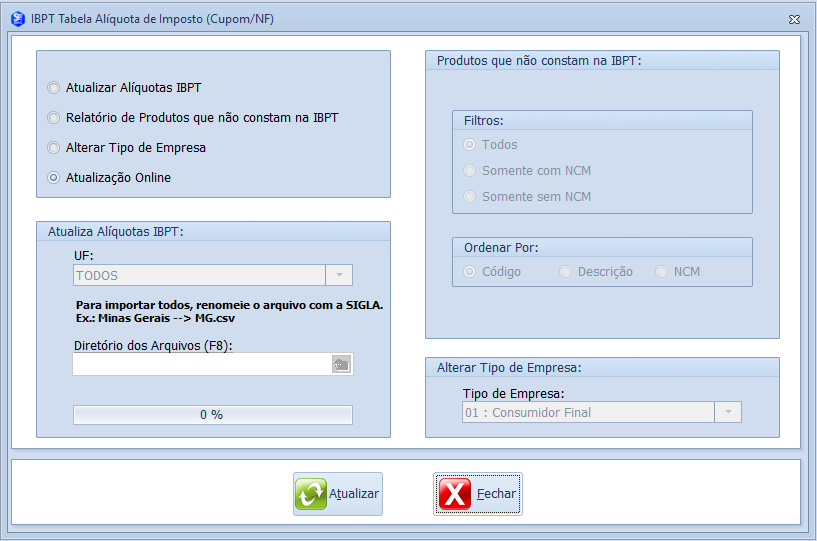Image resolution: width=817 pixels, height=541 pixels.
Task: Choose the Somente com NCM filter
Action: pos(470,171)
